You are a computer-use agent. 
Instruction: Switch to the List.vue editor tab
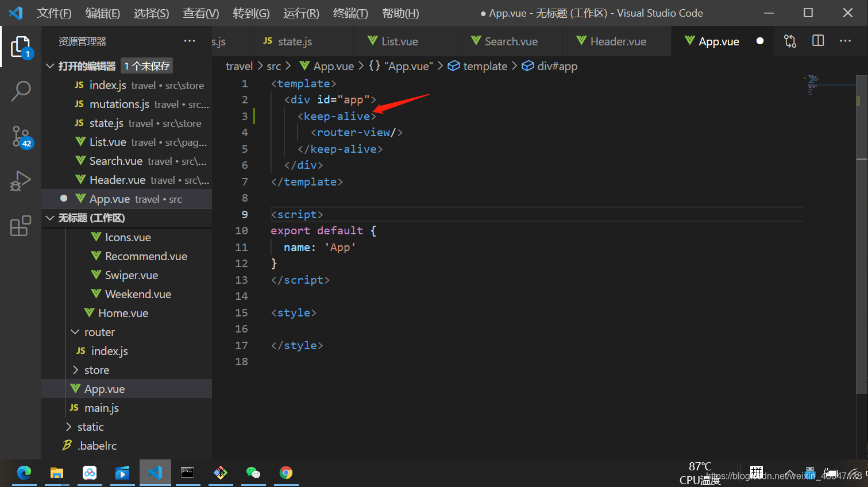click(405, 41)
